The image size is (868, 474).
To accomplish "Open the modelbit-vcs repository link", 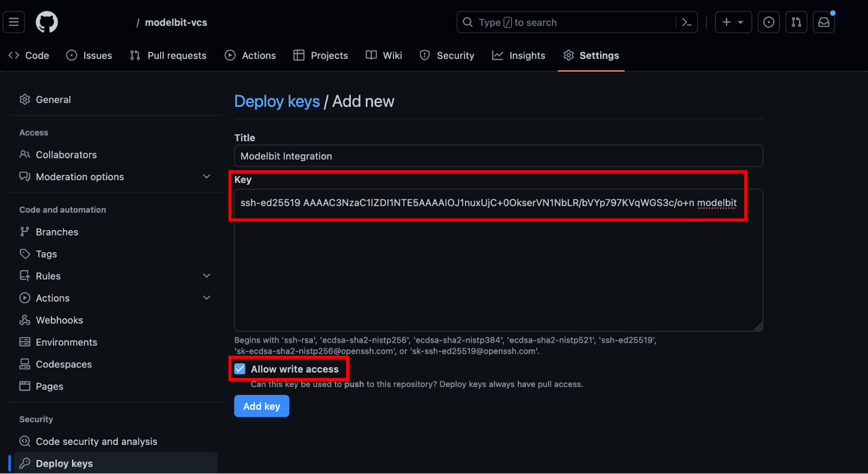I will tap(176, 22).
